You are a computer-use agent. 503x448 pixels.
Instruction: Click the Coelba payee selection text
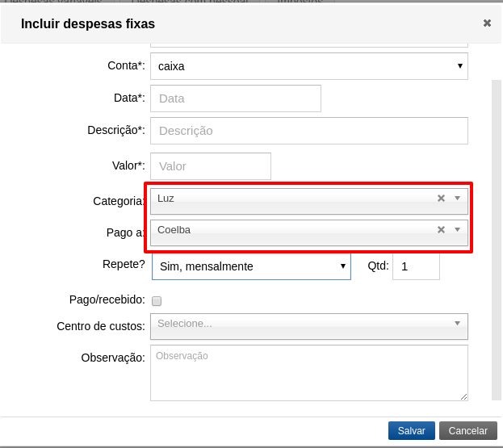click(174, 230)
